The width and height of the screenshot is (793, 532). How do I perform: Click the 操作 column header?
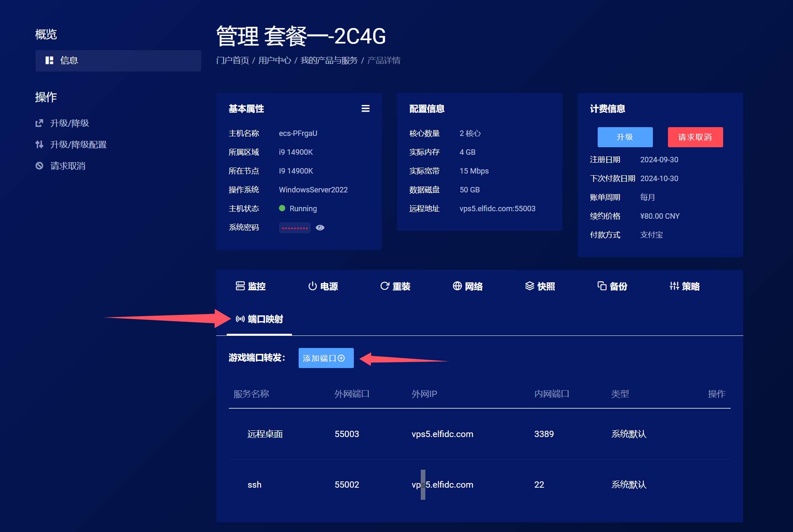pos(716,394)
